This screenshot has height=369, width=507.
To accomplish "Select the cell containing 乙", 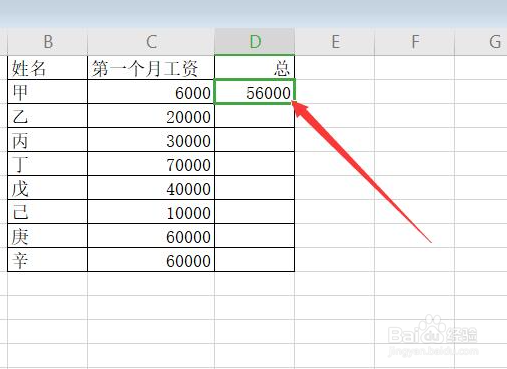I will (x=47, y=116).
